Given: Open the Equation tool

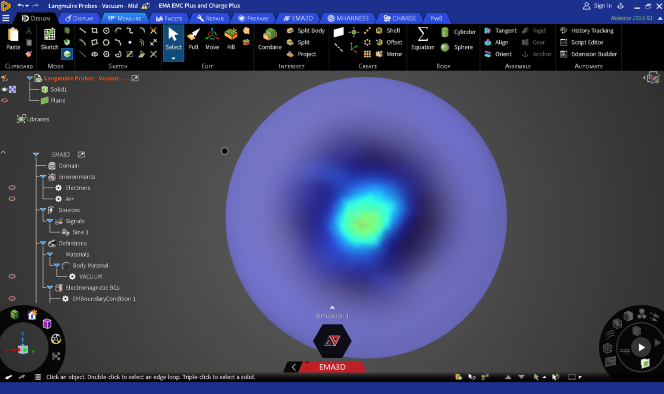Looking at the screenshot, I should coord(423,39).
